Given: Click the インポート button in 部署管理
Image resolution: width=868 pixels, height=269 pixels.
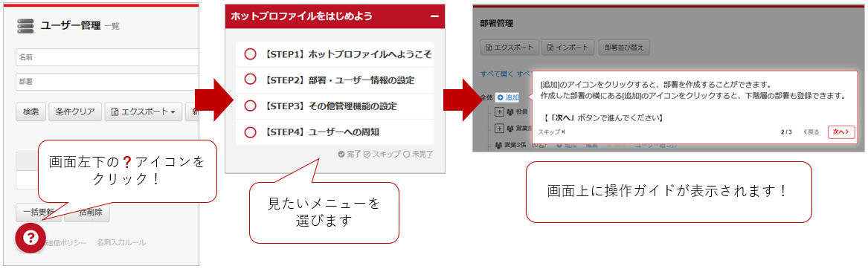Looking at the screenshot, I should (568, 48).
